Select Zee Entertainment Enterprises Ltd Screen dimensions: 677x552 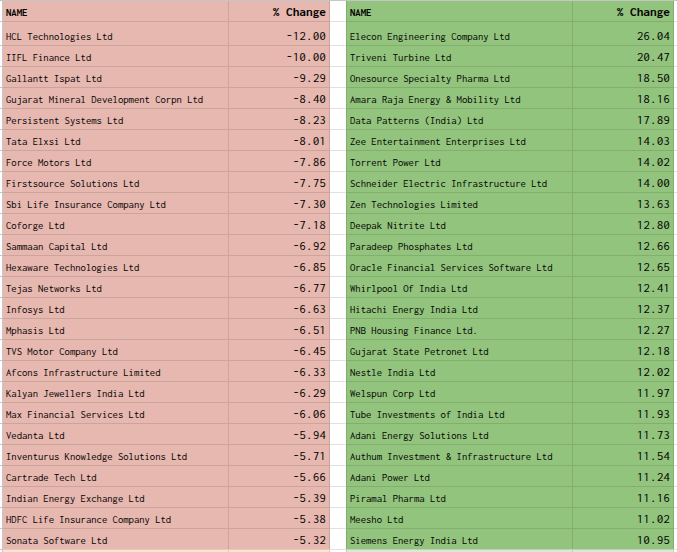click(459, 142)
